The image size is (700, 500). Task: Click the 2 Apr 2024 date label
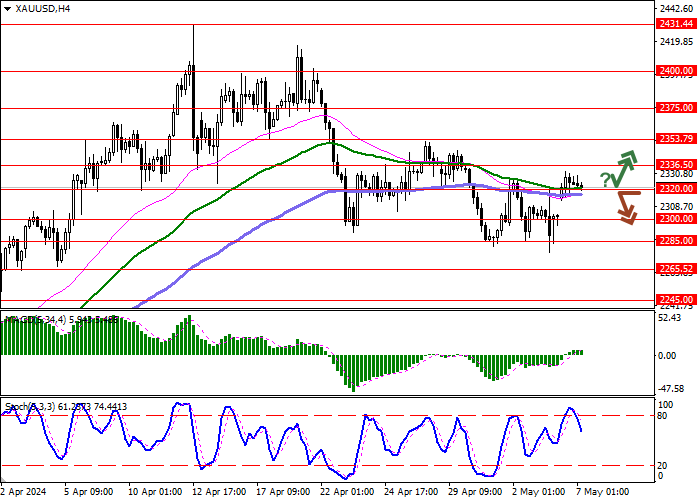pos(23,492)
